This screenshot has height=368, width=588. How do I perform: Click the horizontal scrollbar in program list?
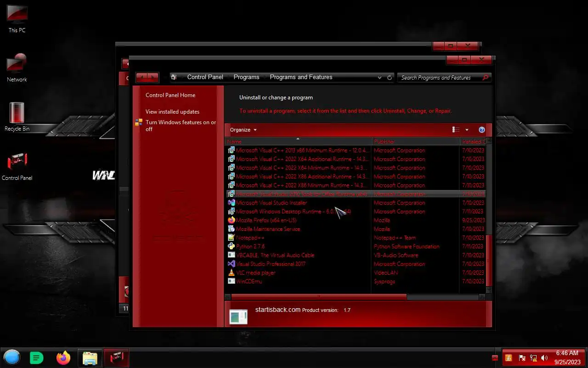[319, 297]
